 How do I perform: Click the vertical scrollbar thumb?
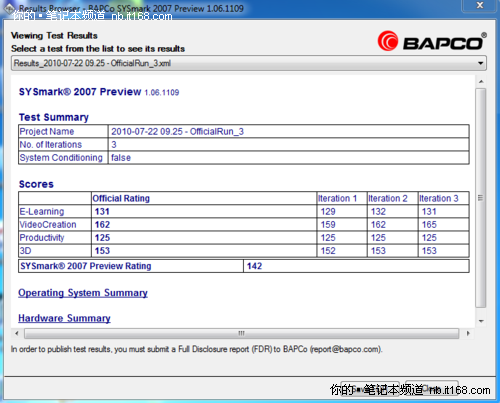click(x=481, y=198)
